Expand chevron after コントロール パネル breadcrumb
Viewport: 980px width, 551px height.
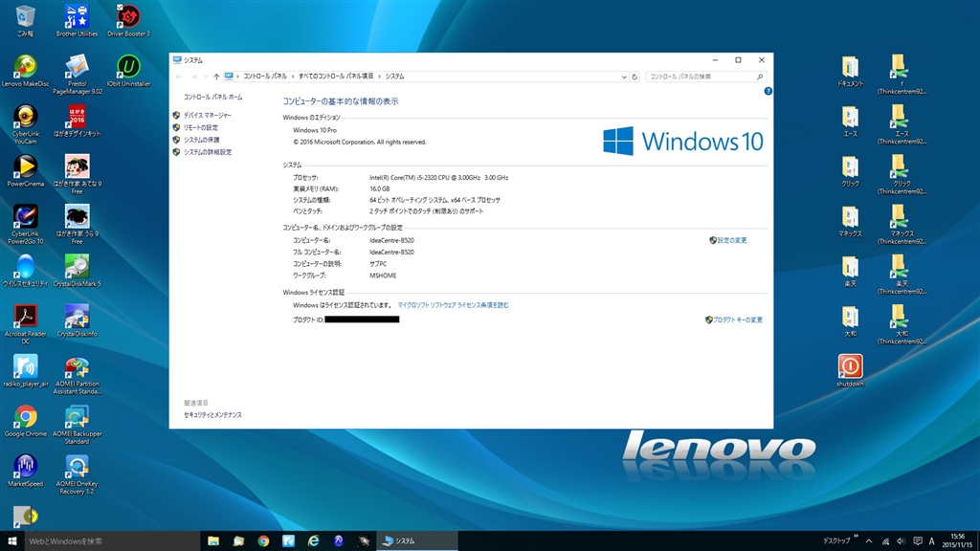point(293,77)
